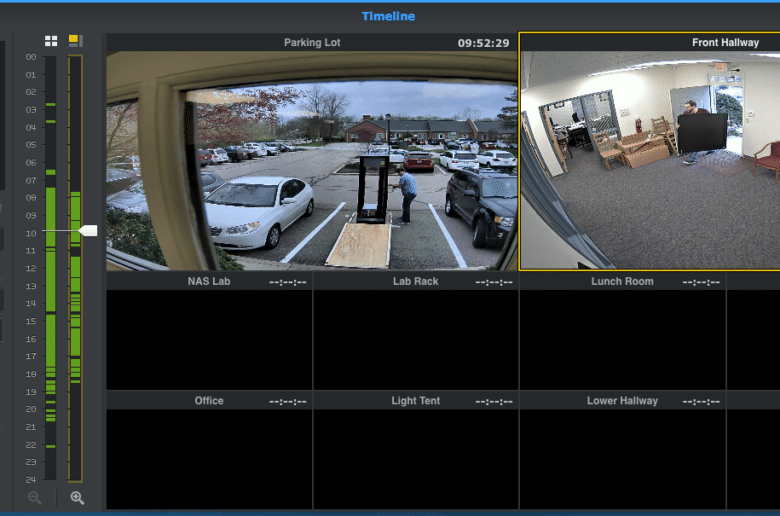The width and height of the screenshot is (780, 516).
Task: Click the Front Hallway title label
Action: (x=725, y=43)
